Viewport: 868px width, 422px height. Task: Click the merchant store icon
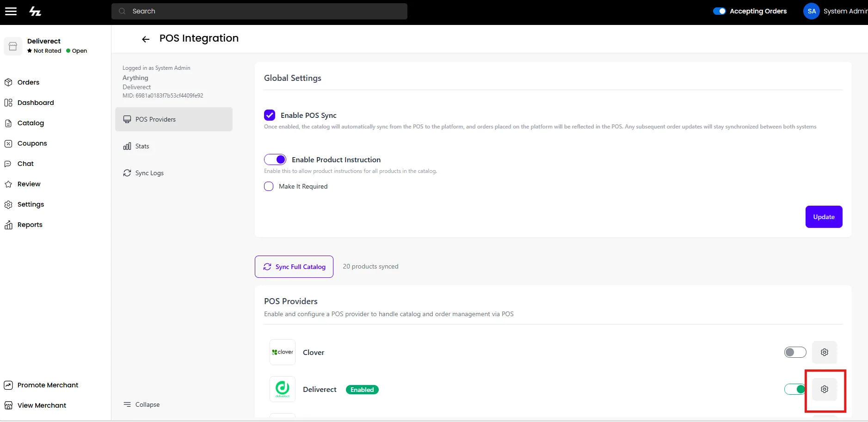[13, 46]
